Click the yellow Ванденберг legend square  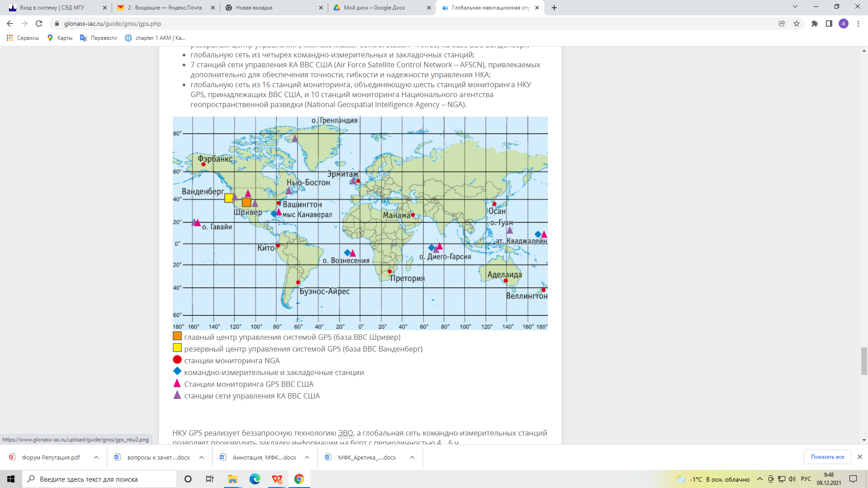(177, 348)
